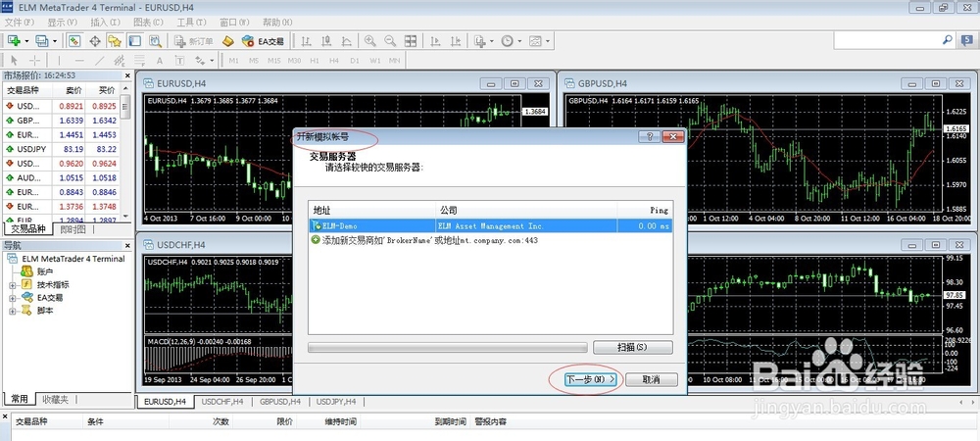This screenshot has height=441, width=980.
Task: Open dropdown arrow beside templates icon
Action: click(x=548, y=41)
